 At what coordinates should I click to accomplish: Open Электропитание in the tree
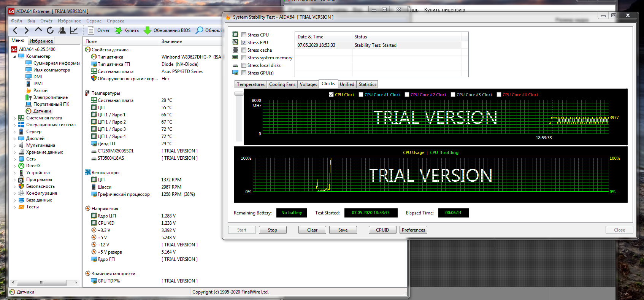47,97
